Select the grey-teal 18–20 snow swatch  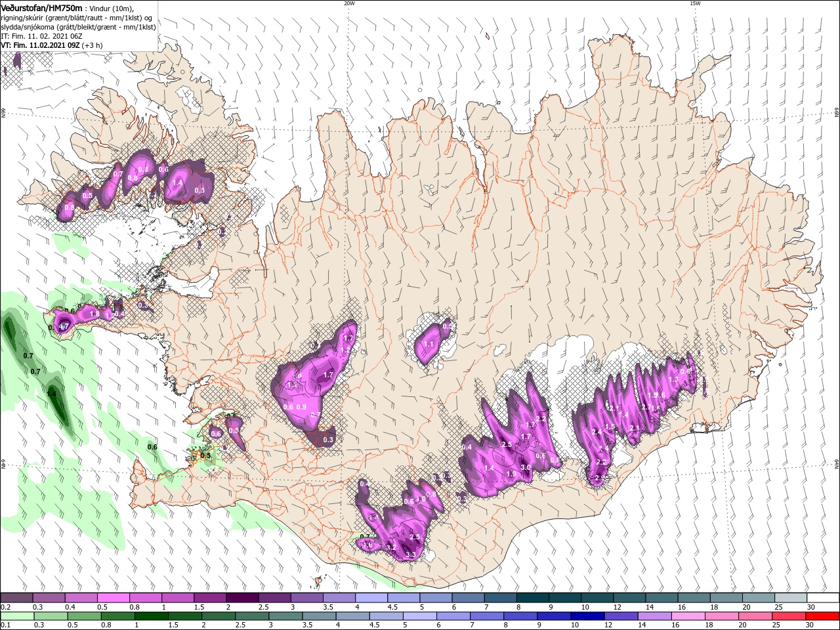click(726, 598)
